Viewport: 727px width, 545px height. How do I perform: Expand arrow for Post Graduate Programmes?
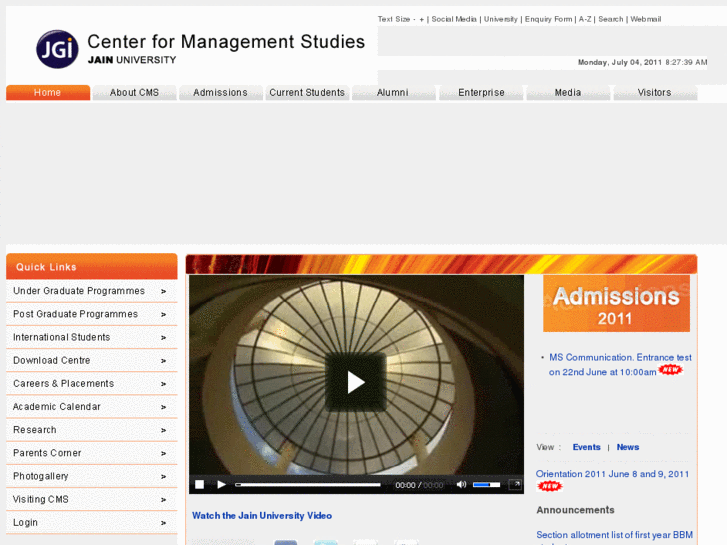(163, 314)
